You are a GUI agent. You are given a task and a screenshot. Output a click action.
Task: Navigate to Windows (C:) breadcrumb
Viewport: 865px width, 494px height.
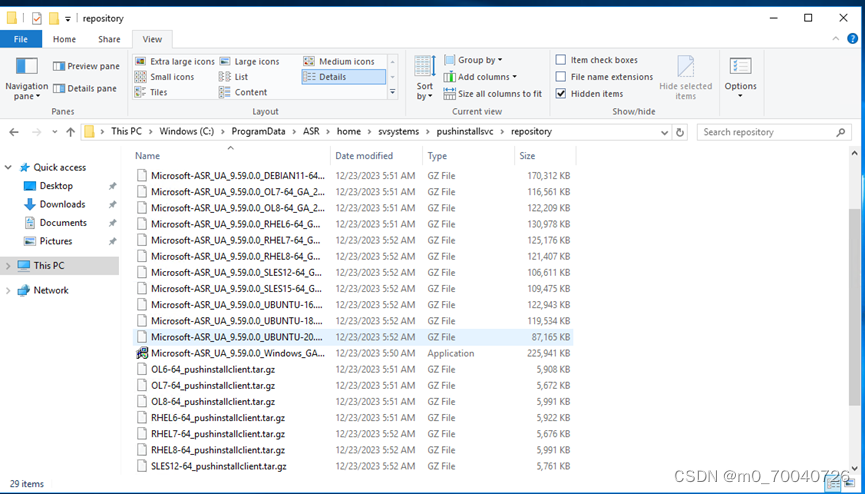(x=186, y=132)
